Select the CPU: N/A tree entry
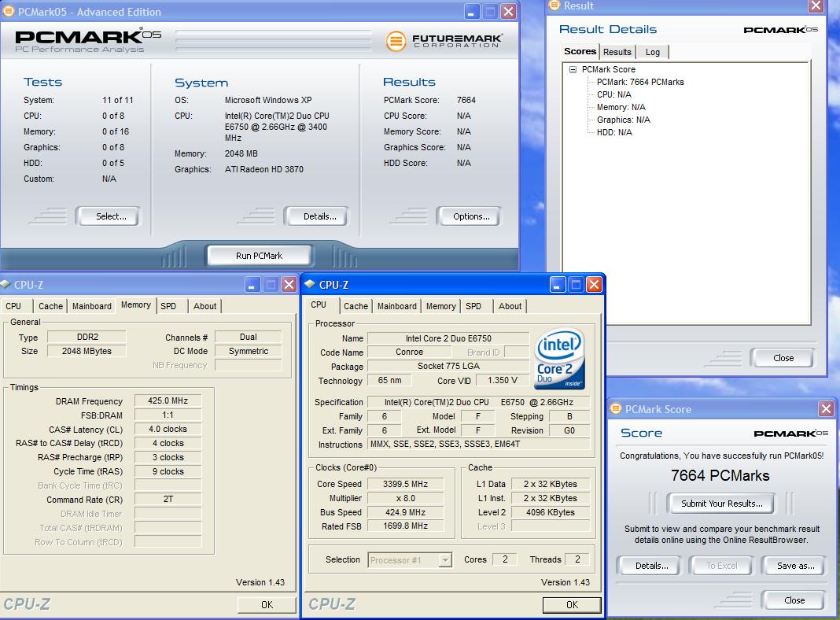Viewport: 840px width, 620px height. pos(614,94)
